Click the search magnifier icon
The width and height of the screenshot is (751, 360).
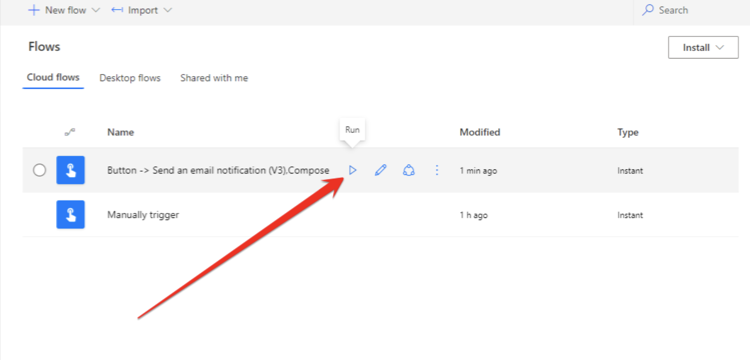(648, 10)
